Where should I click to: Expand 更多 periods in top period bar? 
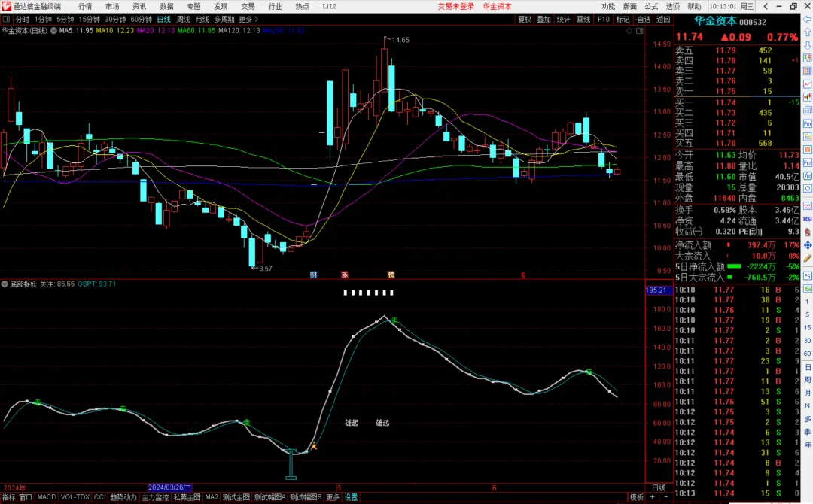[248, 19]
